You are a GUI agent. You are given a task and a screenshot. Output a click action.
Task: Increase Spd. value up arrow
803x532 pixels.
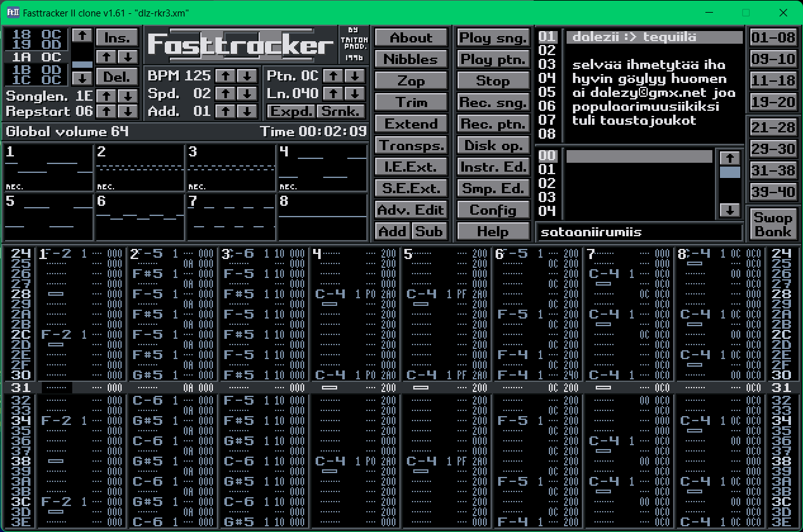(x=226, y=93)
